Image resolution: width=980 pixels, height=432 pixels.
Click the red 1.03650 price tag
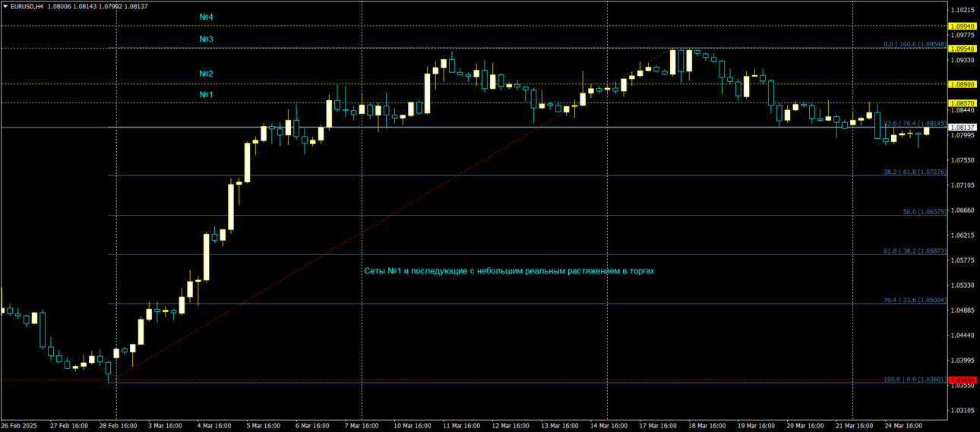click(963, 380)
